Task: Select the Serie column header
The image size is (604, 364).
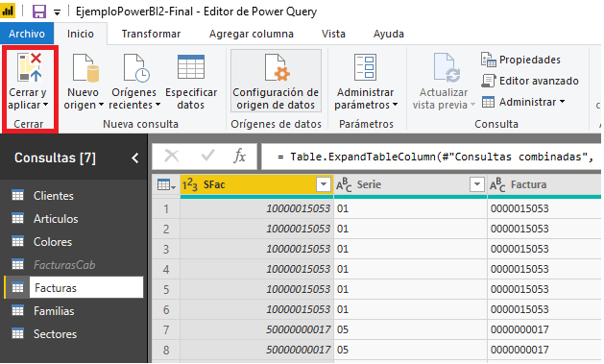Action: pos(410,185)
